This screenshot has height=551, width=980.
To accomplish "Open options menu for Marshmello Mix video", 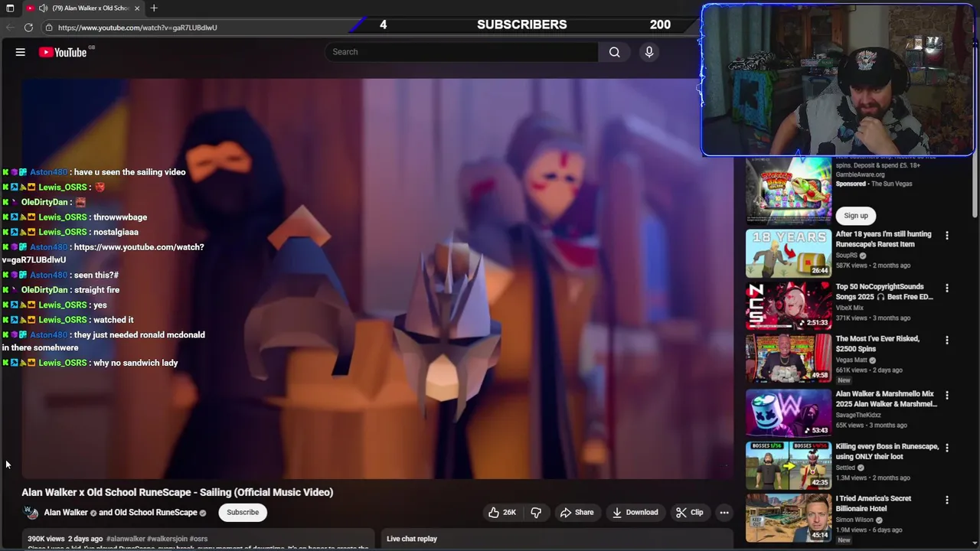I will [x=947, y=396].
